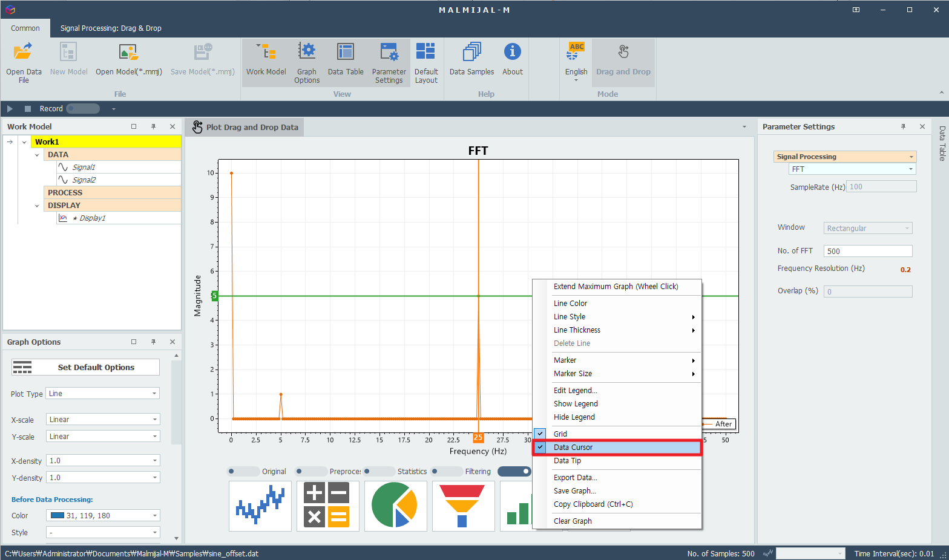Collapse the Work1 tree node
Image resolution: width=949 pixels, height=560 pixels.
point(24,142)
